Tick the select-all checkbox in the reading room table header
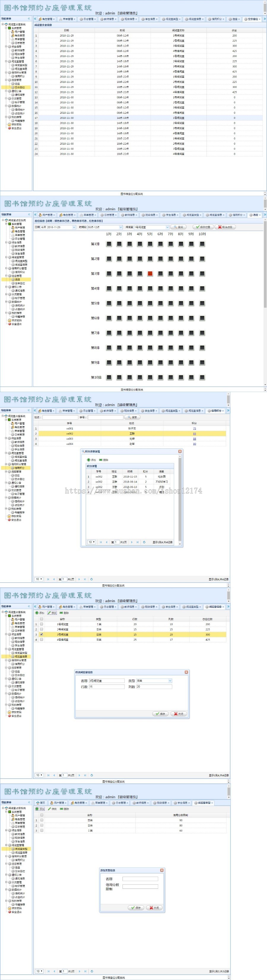The height and width of the screenshot is (980, 267). coord(42,619)
